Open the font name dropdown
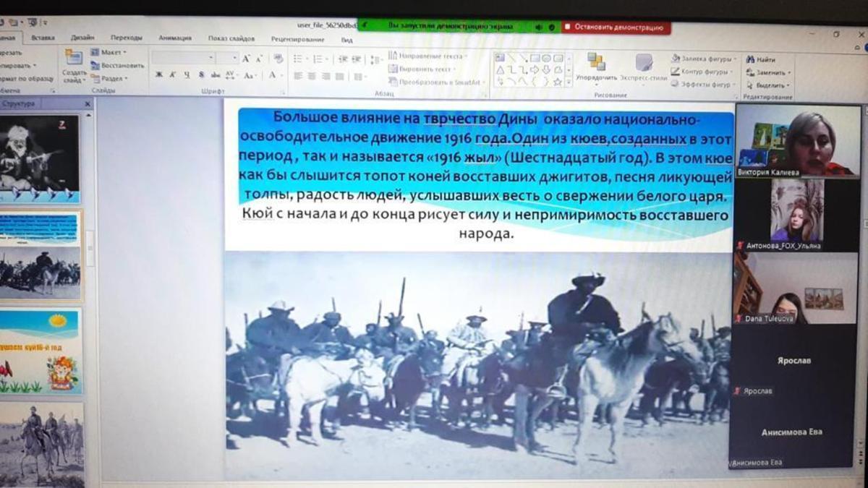This screenshot has height=488, width=868. point(211,59)
